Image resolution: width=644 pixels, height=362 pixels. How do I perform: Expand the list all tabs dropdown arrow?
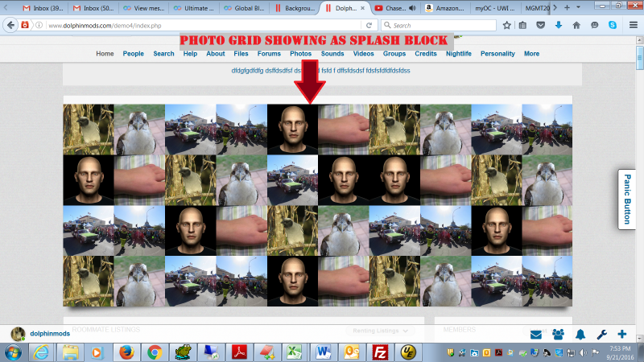(578, 7)
